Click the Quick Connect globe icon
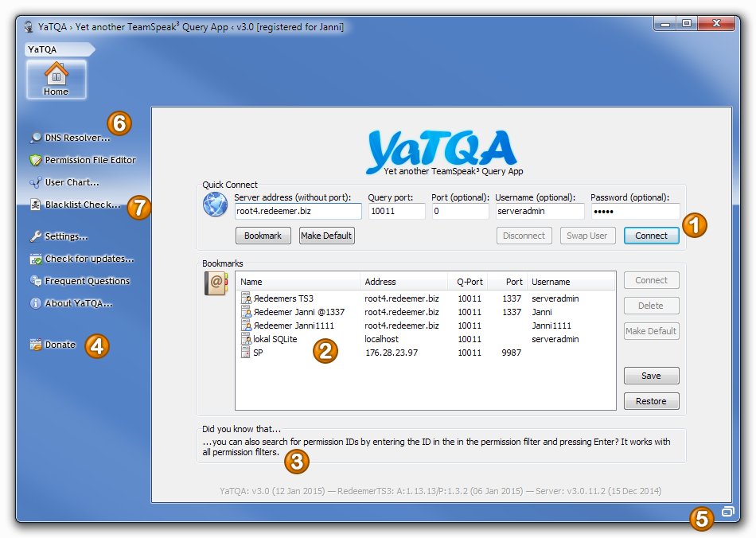 [x=215, y=205]
